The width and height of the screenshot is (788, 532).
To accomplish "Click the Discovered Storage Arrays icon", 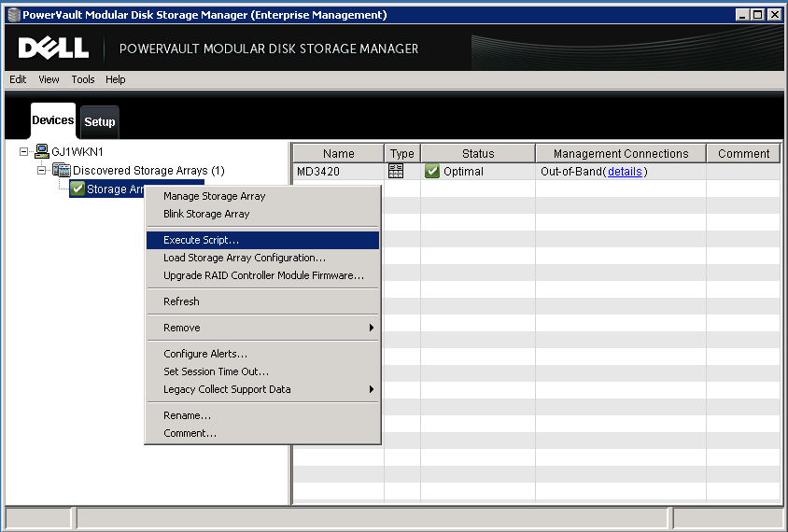I will point(62,170).
